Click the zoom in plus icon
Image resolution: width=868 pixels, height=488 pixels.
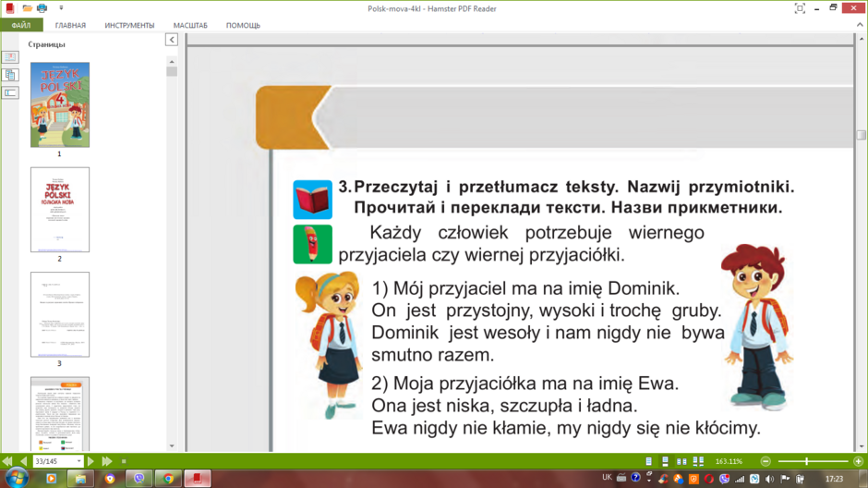858,461
